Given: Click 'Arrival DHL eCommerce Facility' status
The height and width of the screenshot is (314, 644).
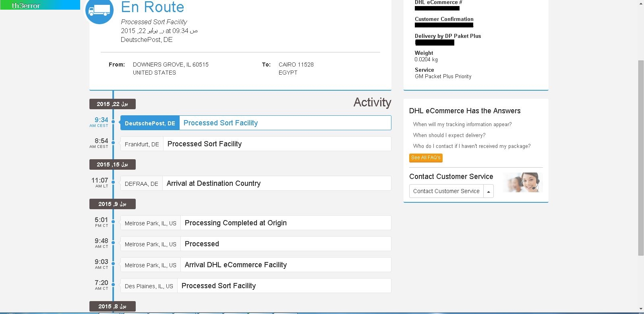Looking at the screenshot, I should click(x=236, y=265).
